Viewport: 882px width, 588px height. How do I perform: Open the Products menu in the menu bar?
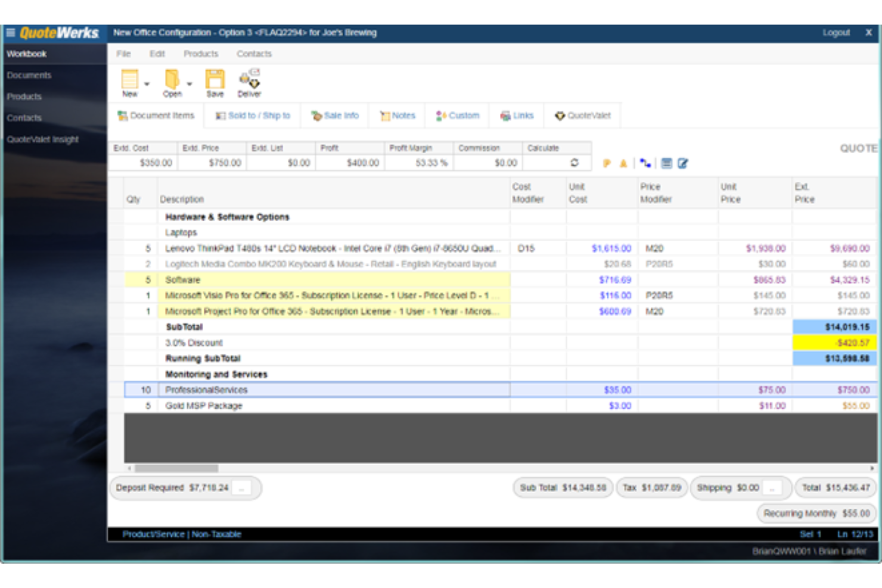click(x=201, y=54)
